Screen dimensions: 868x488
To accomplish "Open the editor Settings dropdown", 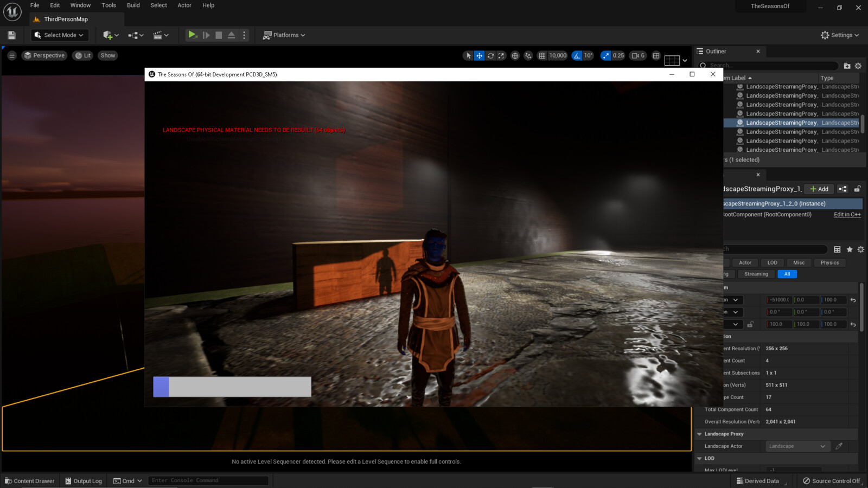I will (x=840, y=35).
